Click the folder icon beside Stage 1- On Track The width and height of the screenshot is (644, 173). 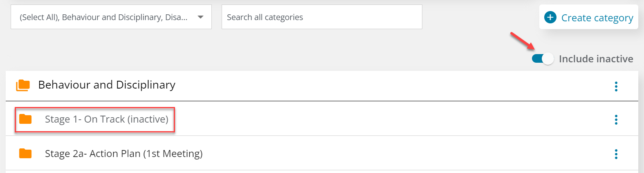click(25, 119)
